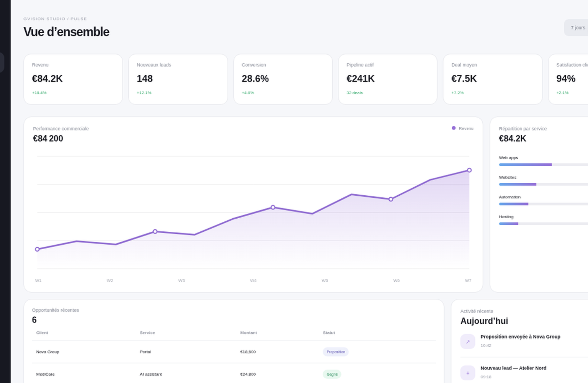The height and width of the screenshot is (383, 588).
Task: Click the Vue d’ensemble page title
Action: click(66, 32)
